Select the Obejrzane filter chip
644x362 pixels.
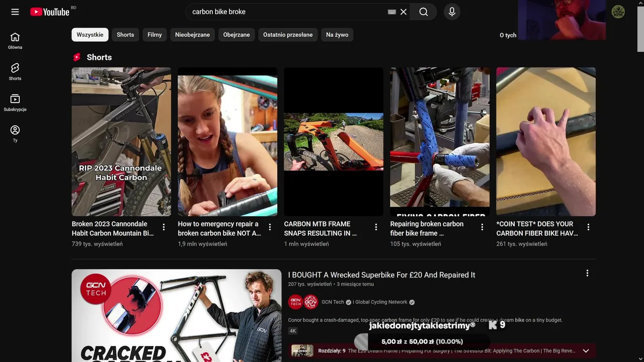coord(236,35)
